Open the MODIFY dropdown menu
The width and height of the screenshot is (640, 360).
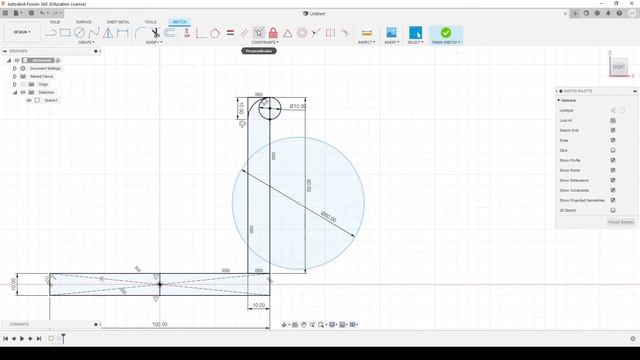pyautogui.click(x=154, y=42)
